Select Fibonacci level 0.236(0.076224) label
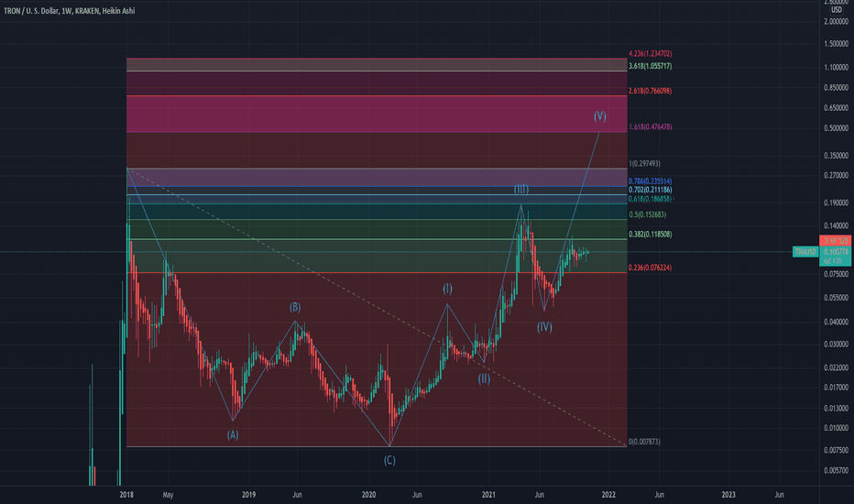Viewport: 854px width, 504px height. point(651,268)
